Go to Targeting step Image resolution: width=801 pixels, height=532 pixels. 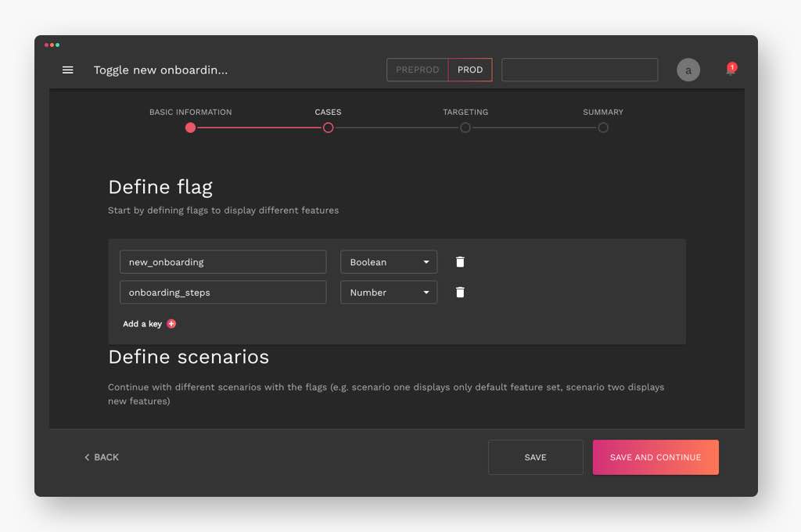[x=465, y=112]
